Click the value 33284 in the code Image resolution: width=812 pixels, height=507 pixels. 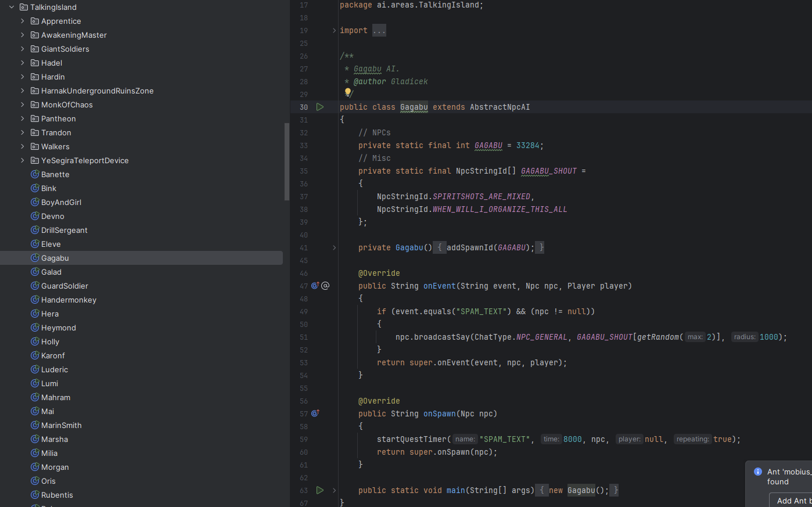coord(527,145)
